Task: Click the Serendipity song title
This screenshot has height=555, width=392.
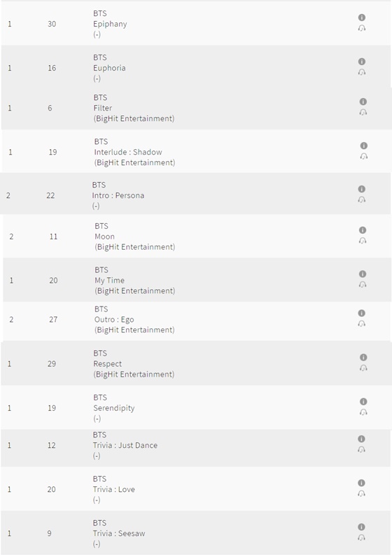Action: click(114, 408)
